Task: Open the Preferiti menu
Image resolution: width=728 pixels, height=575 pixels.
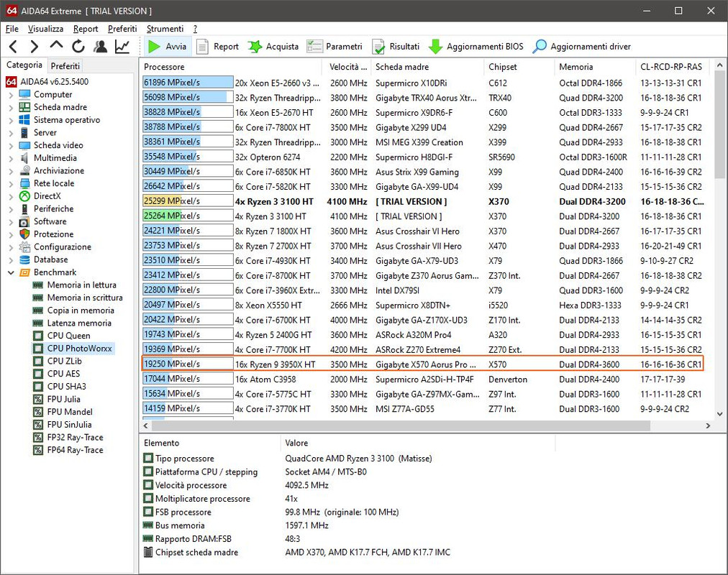Action: point(122,29)
